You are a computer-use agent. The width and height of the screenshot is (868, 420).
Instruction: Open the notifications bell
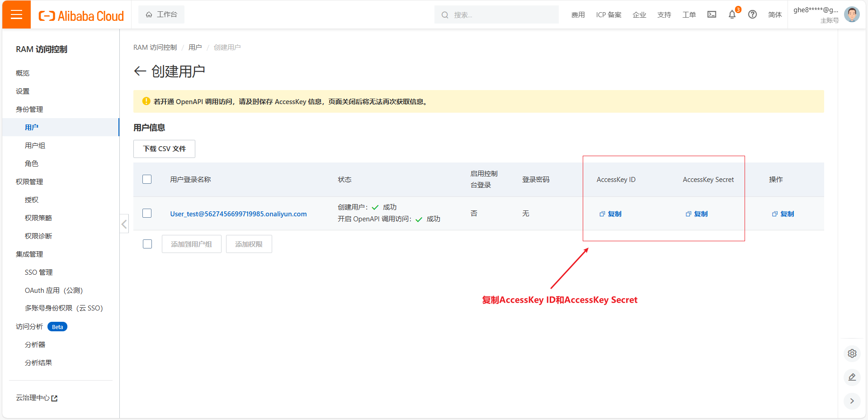732,14
